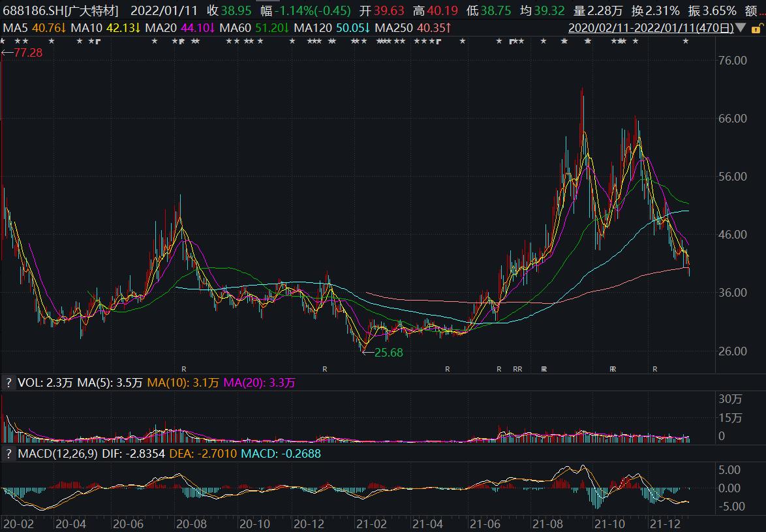The width and height of the screenshot is (766, 532).
Task: Click the R marker near the 21-12 label
Action: (x=655, y=368)
